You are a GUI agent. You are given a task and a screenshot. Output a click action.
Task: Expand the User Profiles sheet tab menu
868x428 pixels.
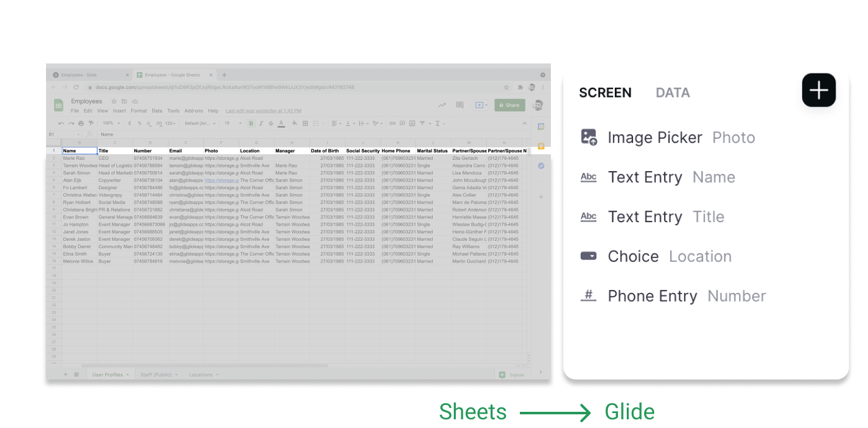[x=127, y=374]
